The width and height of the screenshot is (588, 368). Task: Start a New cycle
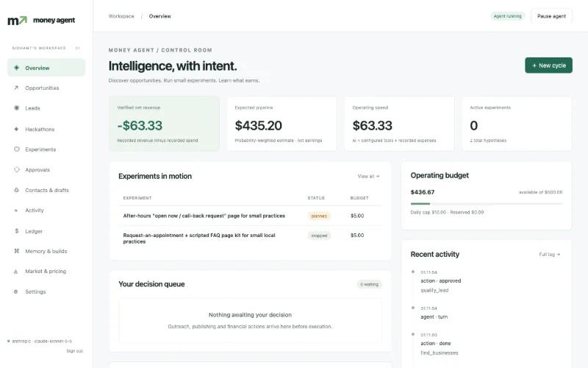click(x=548, y=66)
